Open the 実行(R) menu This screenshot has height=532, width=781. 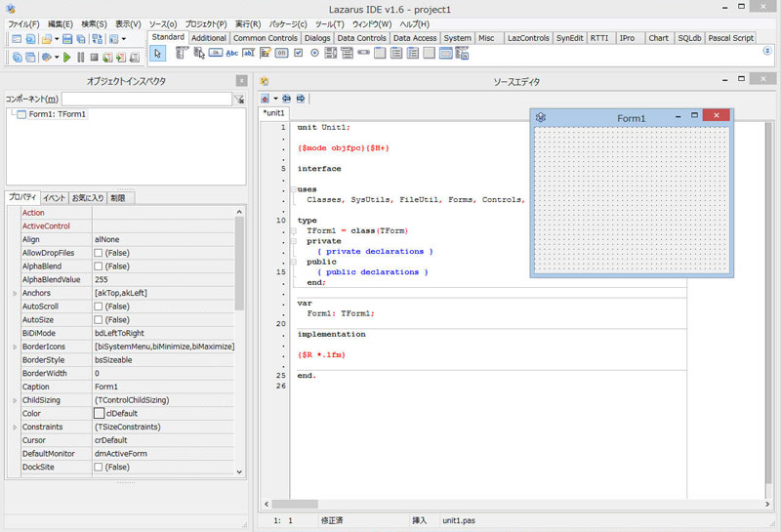(x=248, y=23)
